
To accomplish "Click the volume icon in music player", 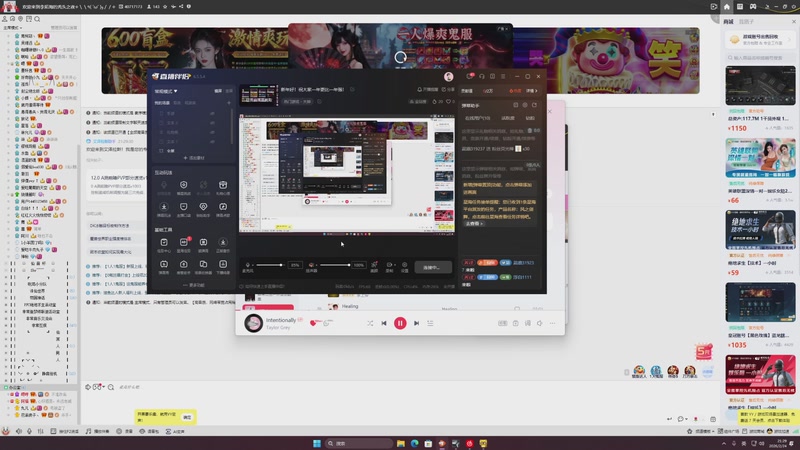I will [x=539, y=323].
